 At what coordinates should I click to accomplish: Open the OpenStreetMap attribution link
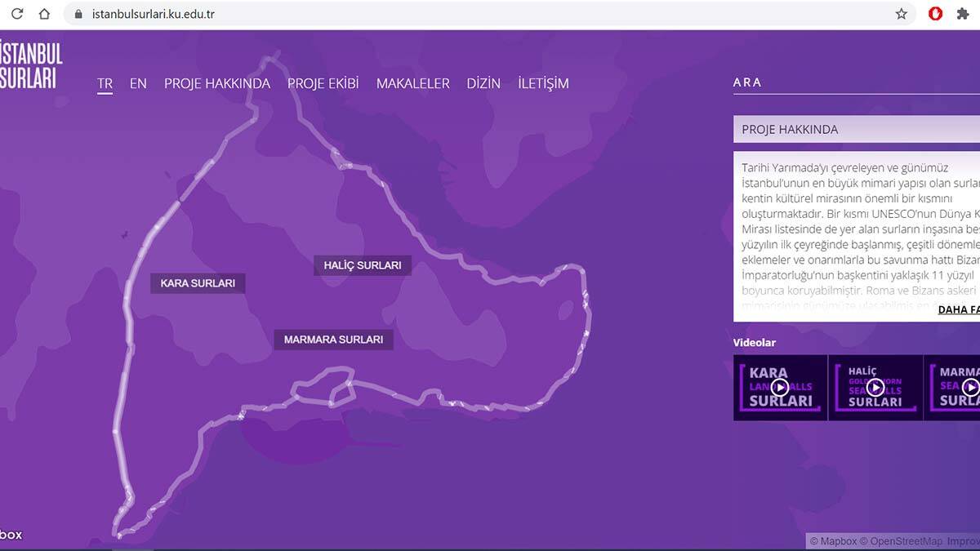(x=905, y=541)
